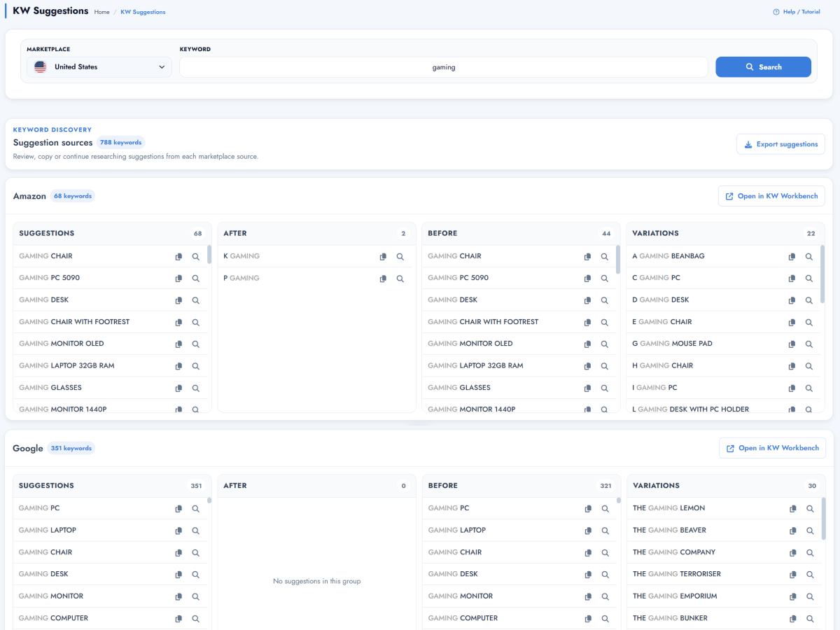Select "L GAMING DESK WITH PC HOLDER" text
840x630 pixels.
pos(691,409)
